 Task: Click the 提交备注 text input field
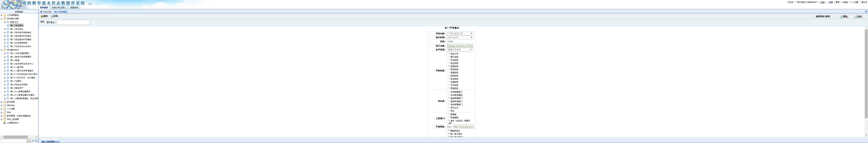click(73, 22)
